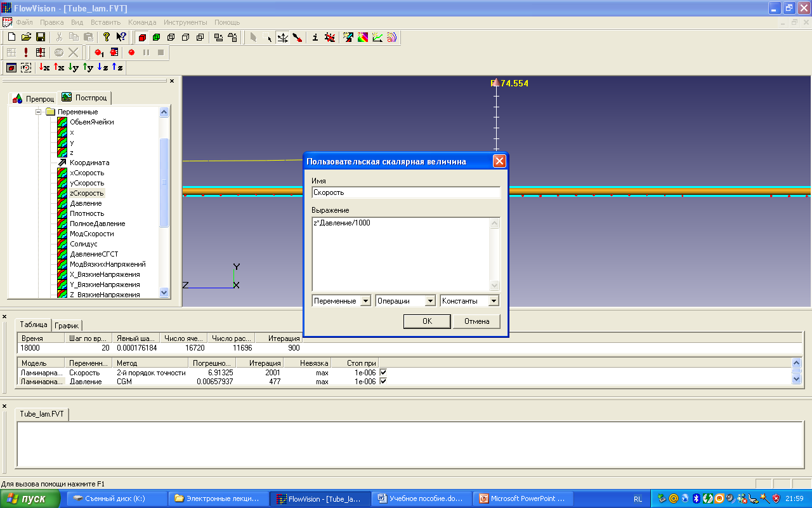Click the red record circle icon

click(x=131, y=52)
